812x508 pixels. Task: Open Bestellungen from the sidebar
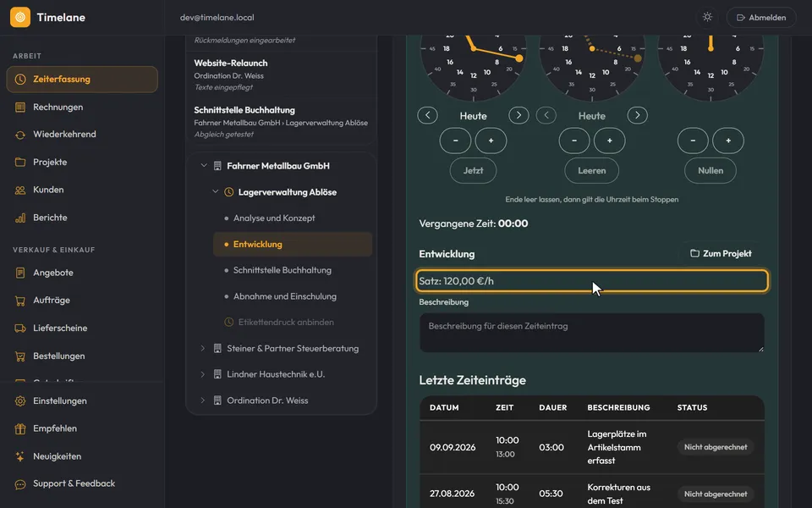[82, 356]
